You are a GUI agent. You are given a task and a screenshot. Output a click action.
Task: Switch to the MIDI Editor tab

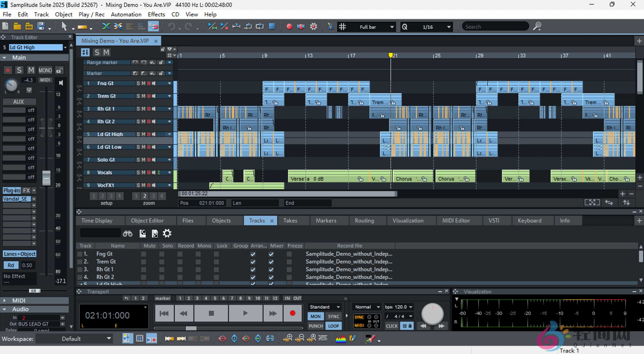pos(456,220)
